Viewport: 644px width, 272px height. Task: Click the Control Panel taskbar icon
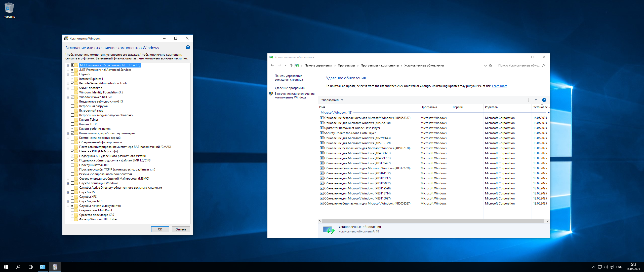point(43,267)
